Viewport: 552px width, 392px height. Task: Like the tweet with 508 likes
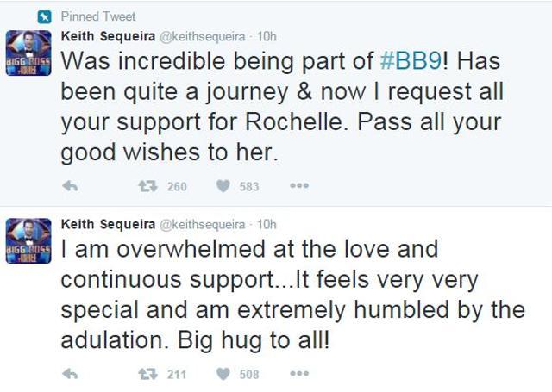pyautogui.click(x=223, y=374)
